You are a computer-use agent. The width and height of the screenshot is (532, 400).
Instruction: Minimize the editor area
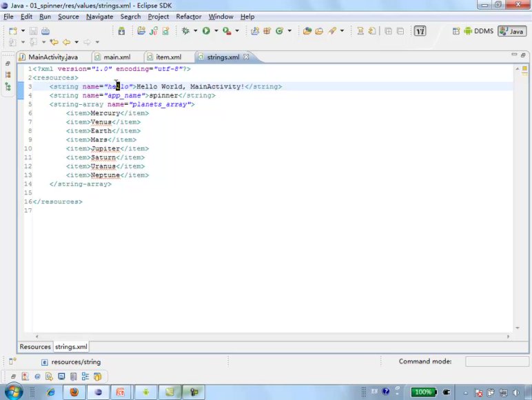point(514,54)
